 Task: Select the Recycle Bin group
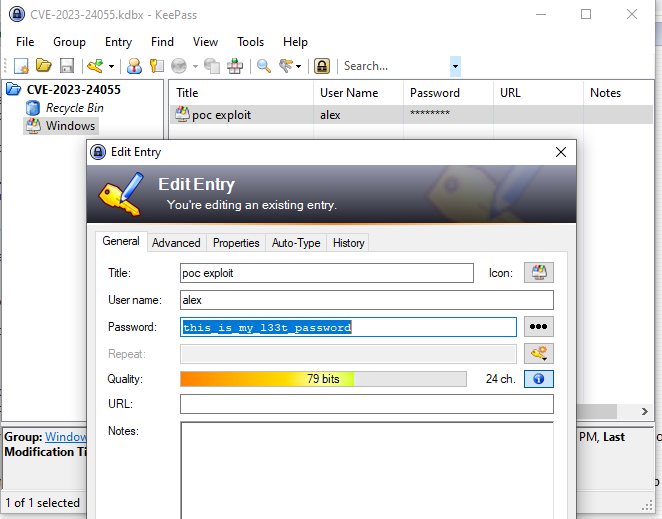coord(75,108)
